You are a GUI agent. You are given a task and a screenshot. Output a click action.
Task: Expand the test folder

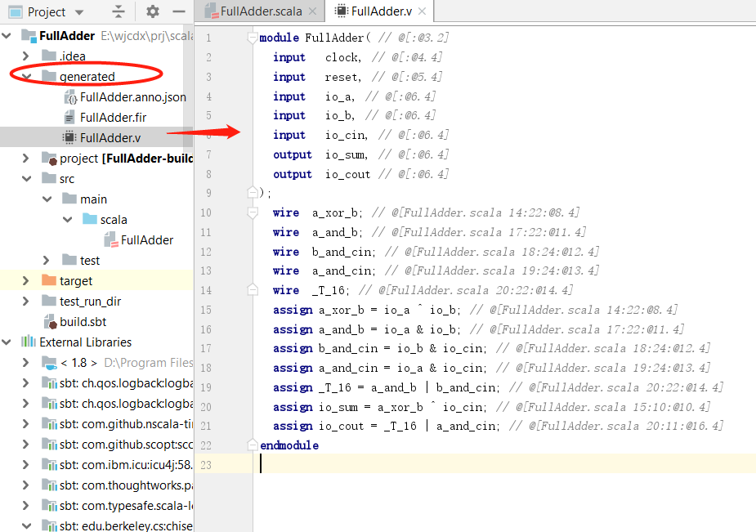tap(47, 260)
